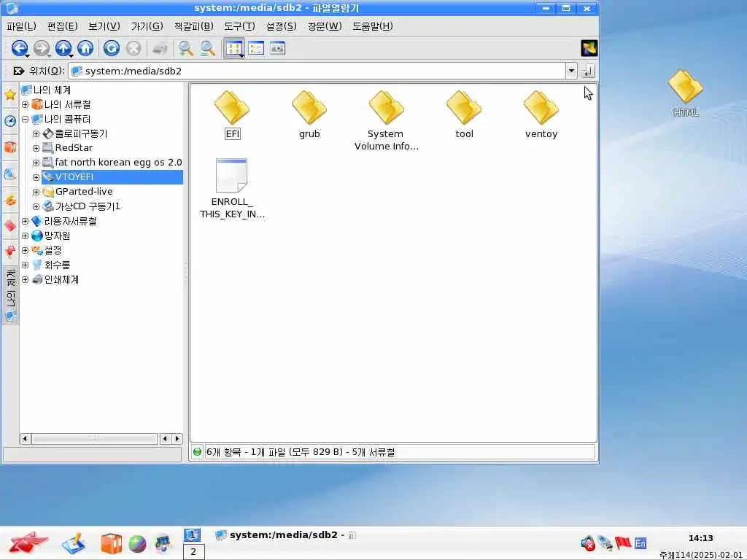Open the 도움말(H) menu

tap(373, 26)
